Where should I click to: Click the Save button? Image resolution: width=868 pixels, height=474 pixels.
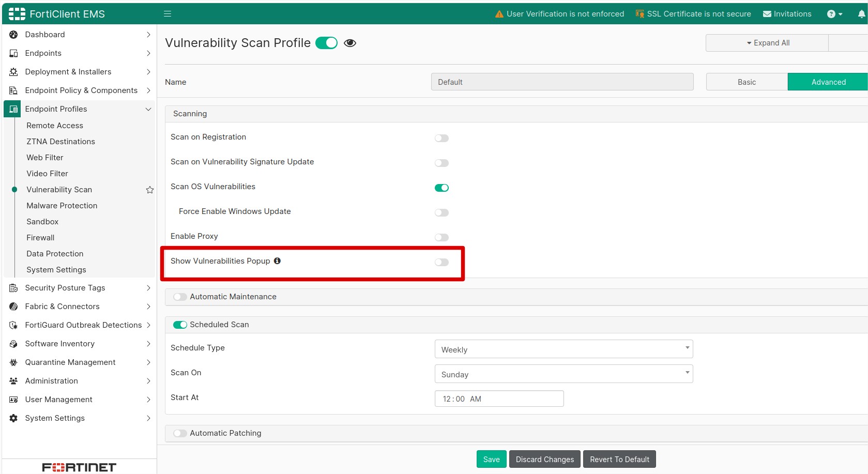tap(491, 459)
